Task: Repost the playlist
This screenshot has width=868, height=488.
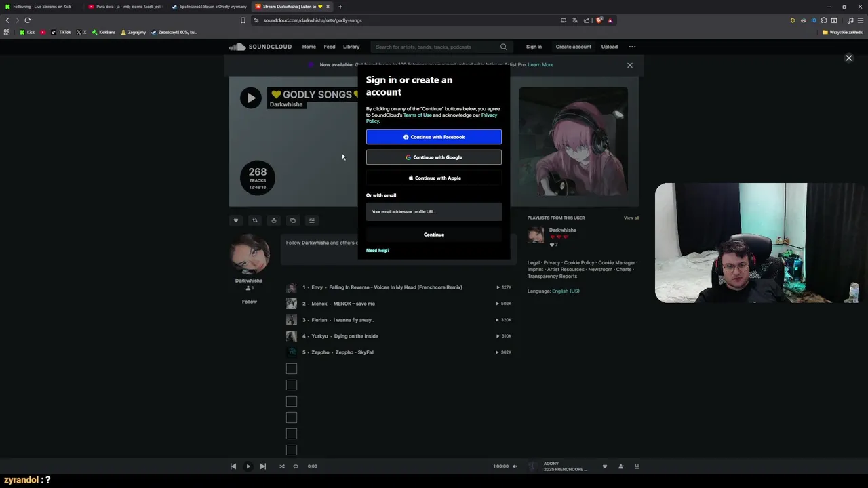Action: [255, 220]
